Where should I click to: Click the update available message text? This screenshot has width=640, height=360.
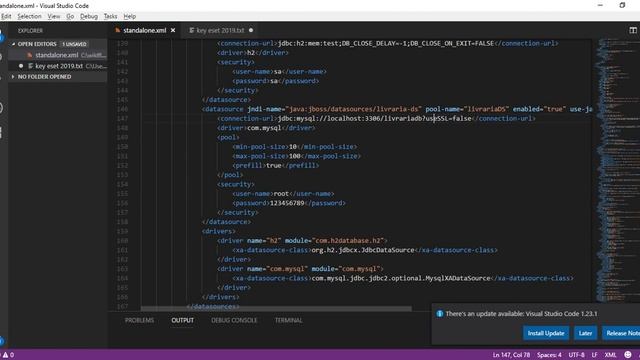coord(521,313)
